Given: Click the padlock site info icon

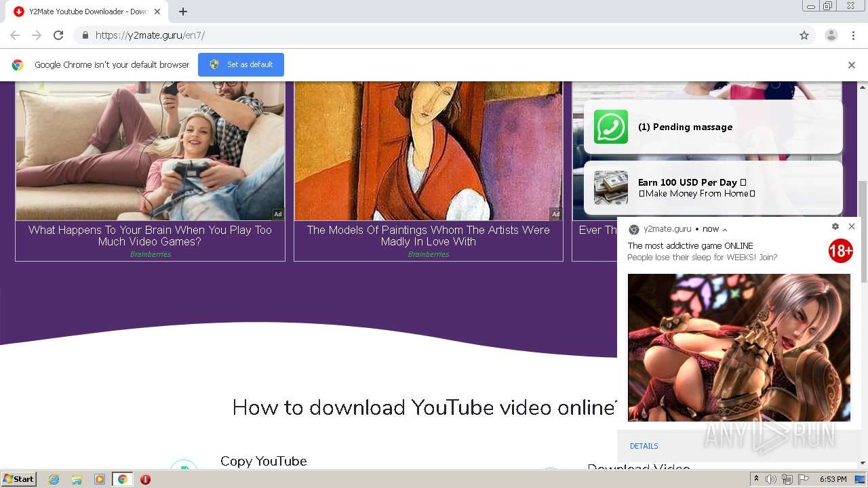Looking at the screenshot, I should click(85, 35).
